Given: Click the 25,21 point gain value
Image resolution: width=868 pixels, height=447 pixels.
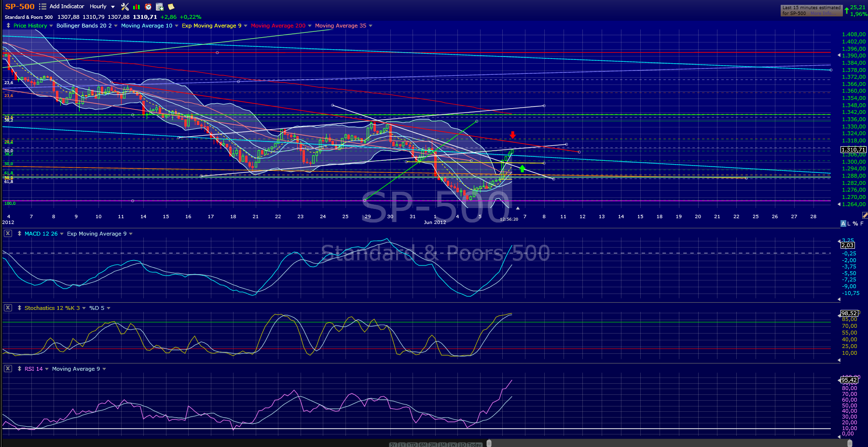Looking at the screenshot, I should pyautogui.click(x=858, y=7).
